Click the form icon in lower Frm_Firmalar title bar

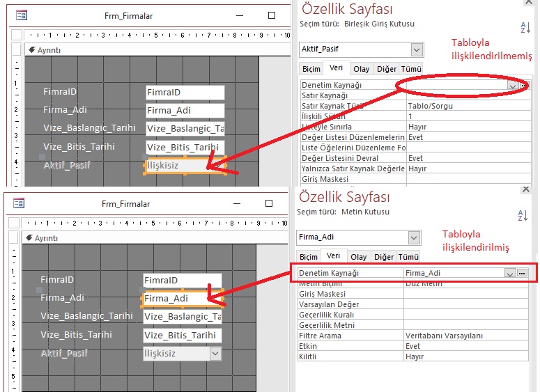[19, 203]
